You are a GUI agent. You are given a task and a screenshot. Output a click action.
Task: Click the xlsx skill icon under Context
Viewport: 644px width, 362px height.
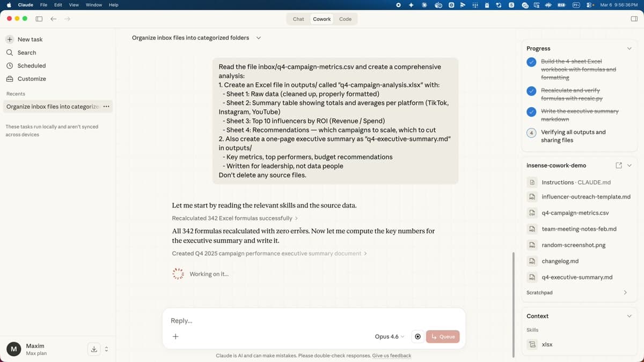(x=532, y=344)
